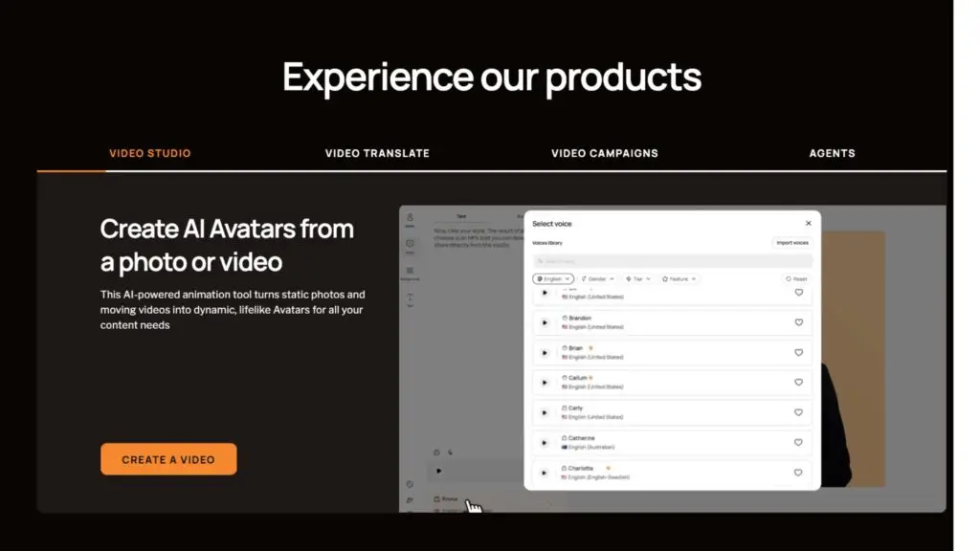Screen dimensions: 980x551
Task: Play Carly's voice preview
Action: 544,412
